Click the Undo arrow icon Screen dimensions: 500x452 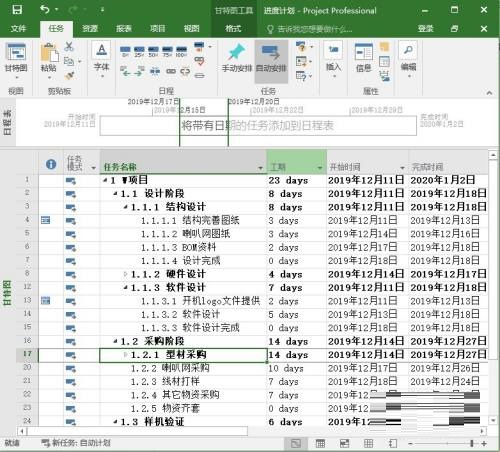click(45, 10)
